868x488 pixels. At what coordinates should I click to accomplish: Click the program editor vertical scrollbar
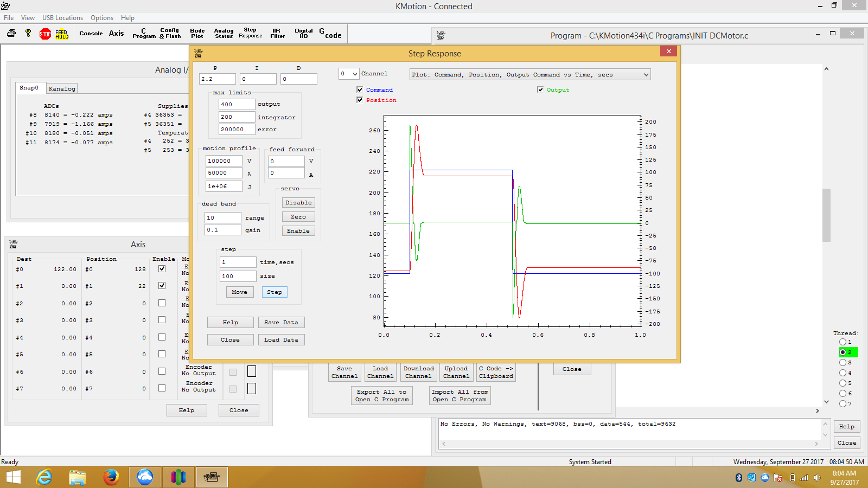tap(826, 215)
